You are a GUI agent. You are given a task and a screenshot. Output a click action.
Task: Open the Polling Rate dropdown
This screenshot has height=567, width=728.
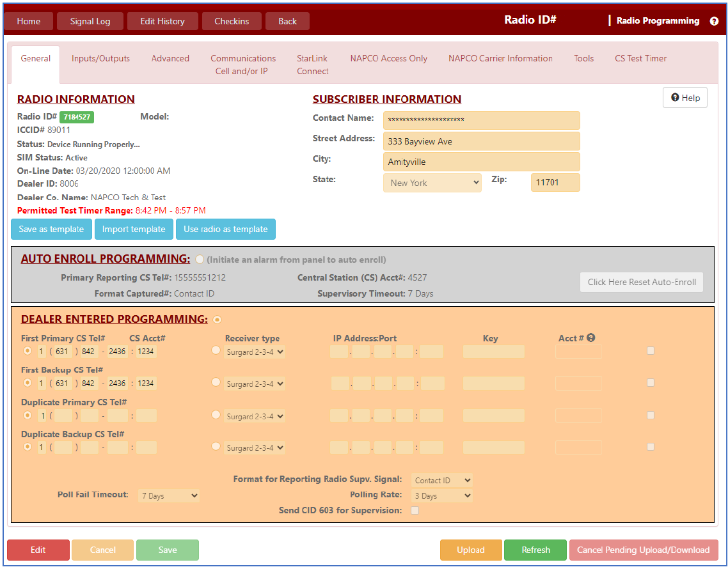coord(442,495)
